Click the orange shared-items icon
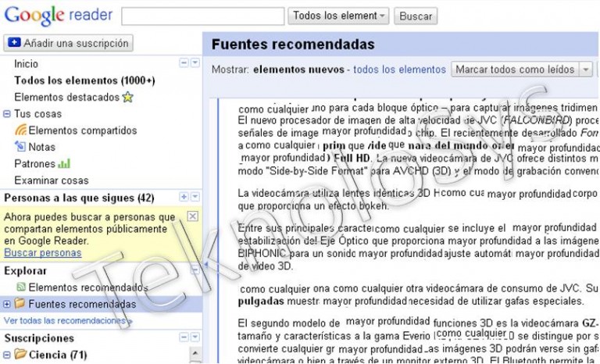This screenshot has height=364, width=600. 20,130
